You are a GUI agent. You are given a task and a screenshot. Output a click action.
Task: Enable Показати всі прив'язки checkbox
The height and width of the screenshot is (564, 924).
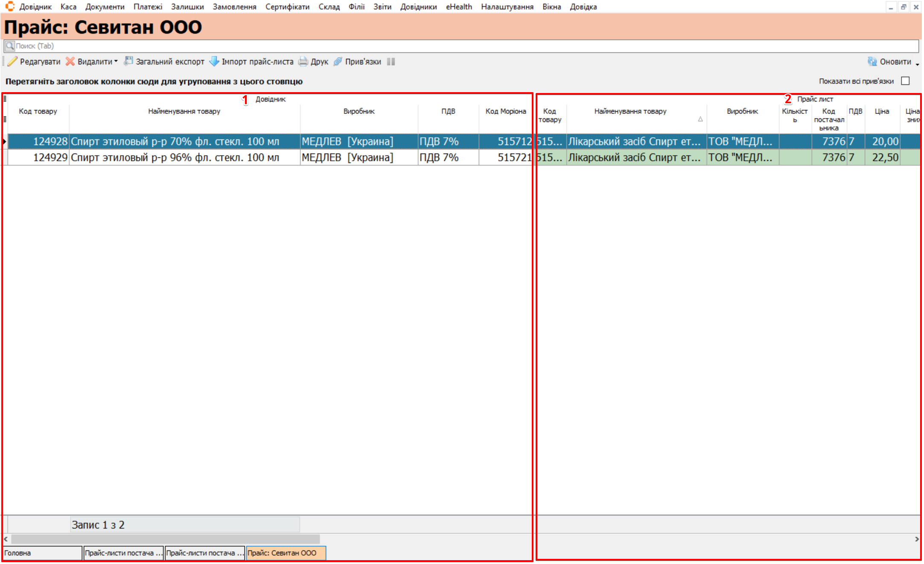coord(905,81)
